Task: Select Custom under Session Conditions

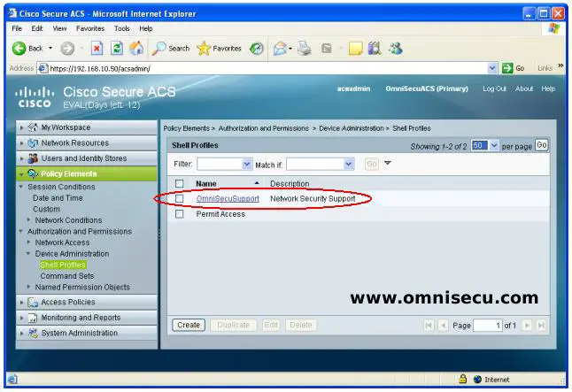Action: [46, 210]
